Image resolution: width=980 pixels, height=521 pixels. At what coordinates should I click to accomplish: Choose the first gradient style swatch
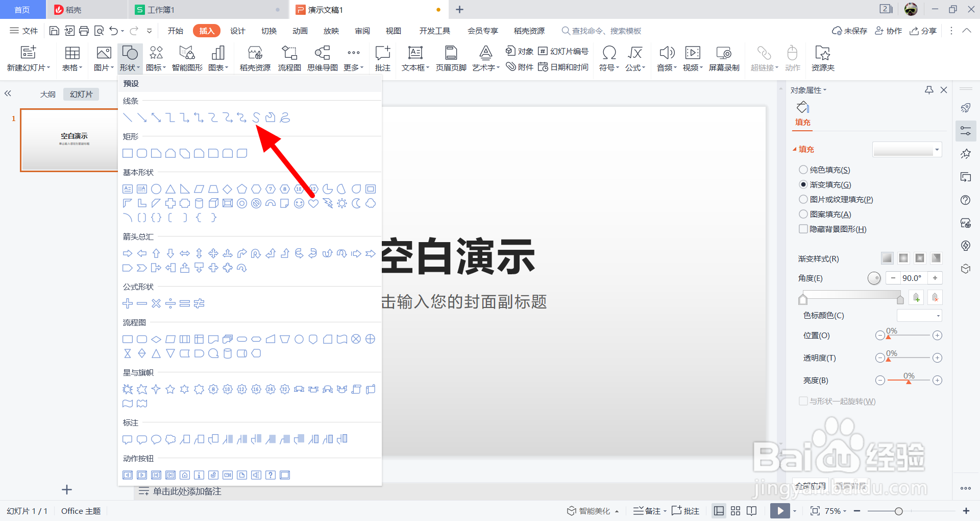[887, 258]
